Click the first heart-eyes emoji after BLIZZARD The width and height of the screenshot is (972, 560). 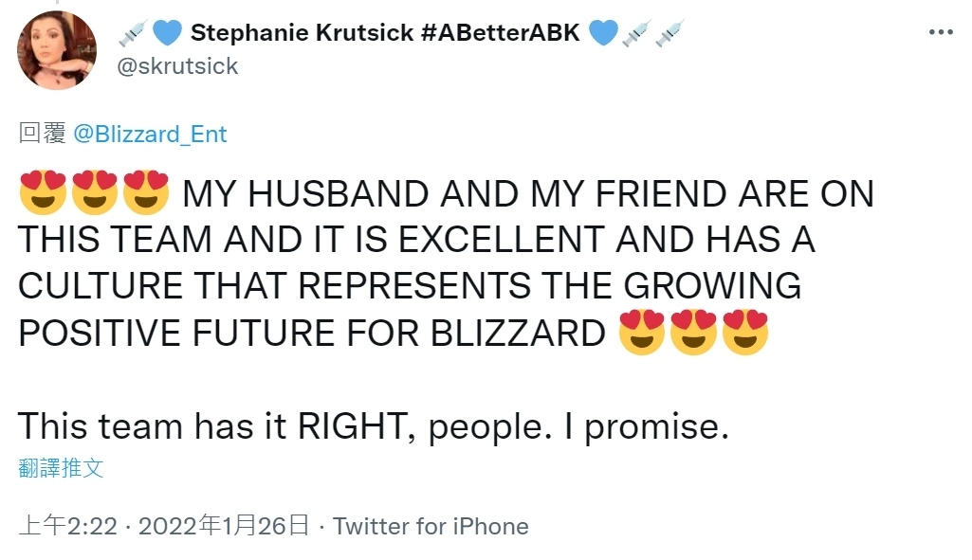642,333
